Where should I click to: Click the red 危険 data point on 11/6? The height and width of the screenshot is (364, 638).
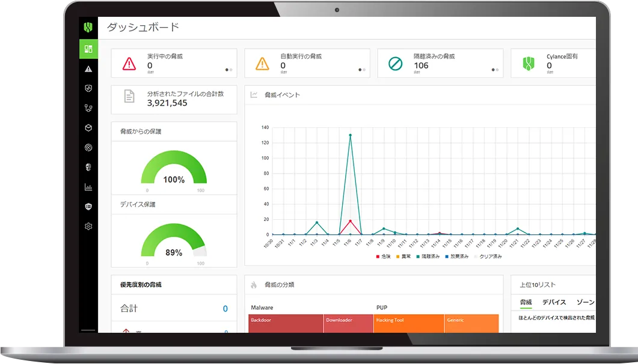pos(351,221)
